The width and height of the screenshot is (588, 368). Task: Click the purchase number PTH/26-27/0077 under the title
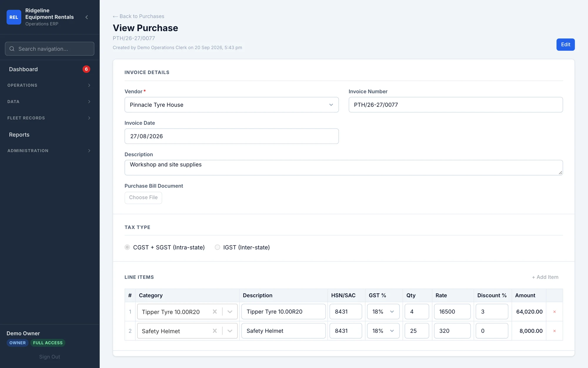tap(134, 38)
